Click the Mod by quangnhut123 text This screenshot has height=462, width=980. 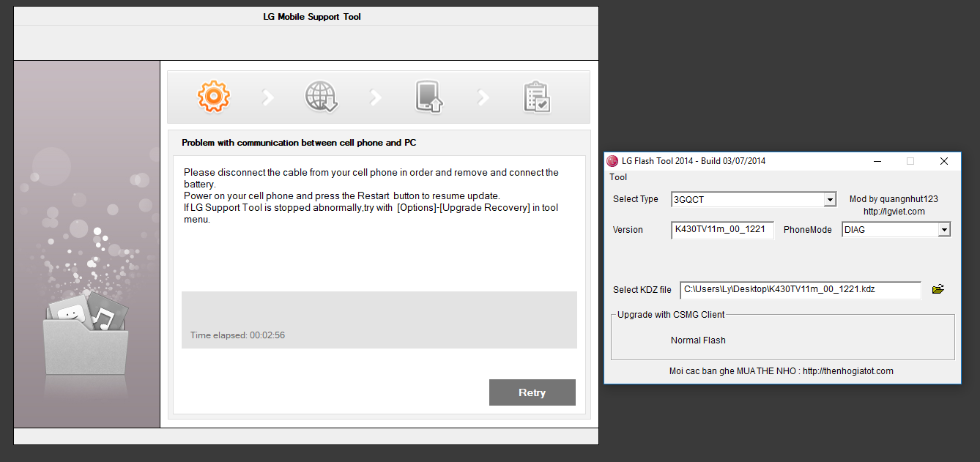[x=894, y=199]
